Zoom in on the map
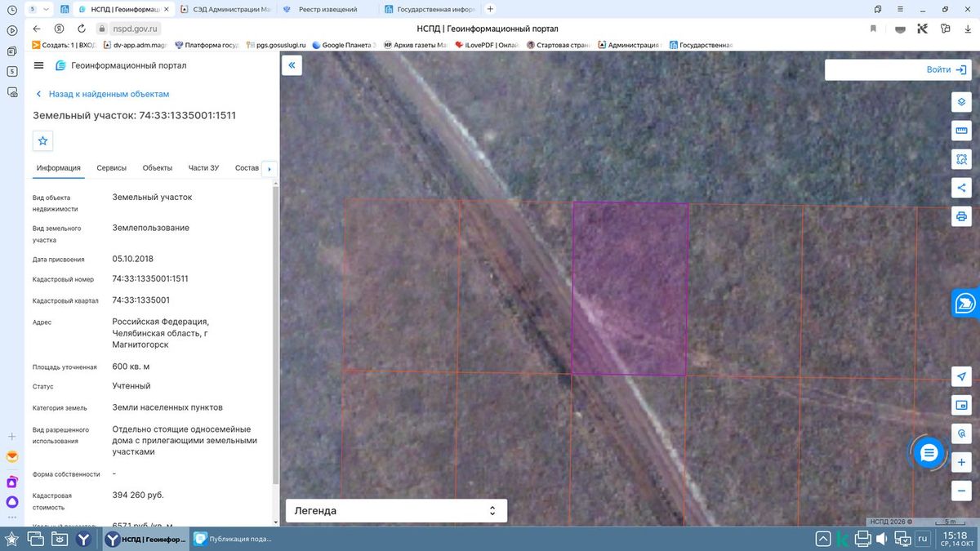 [961, 462]
